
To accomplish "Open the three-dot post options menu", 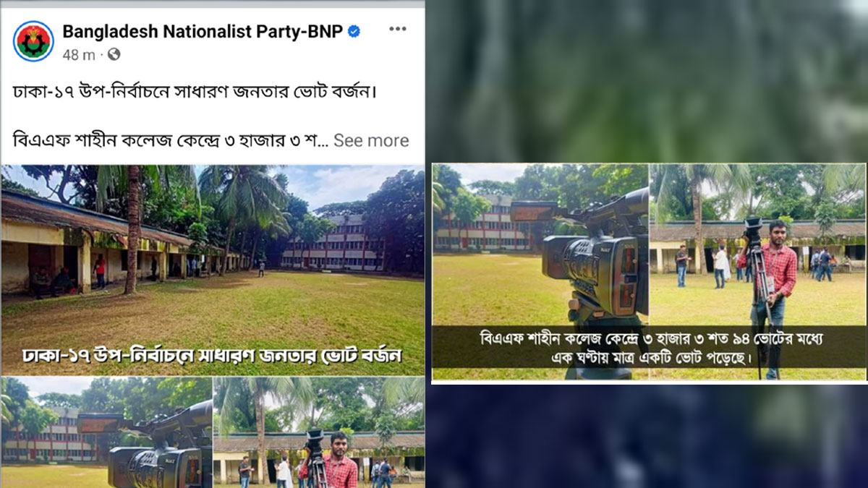I will (397, 29).
